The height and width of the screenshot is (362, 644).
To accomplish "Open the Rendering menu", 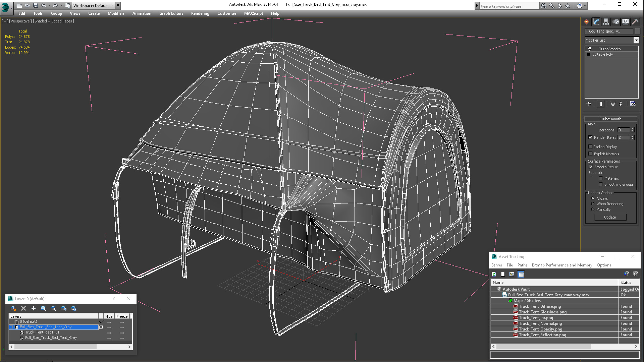I will tap(200, 13).
